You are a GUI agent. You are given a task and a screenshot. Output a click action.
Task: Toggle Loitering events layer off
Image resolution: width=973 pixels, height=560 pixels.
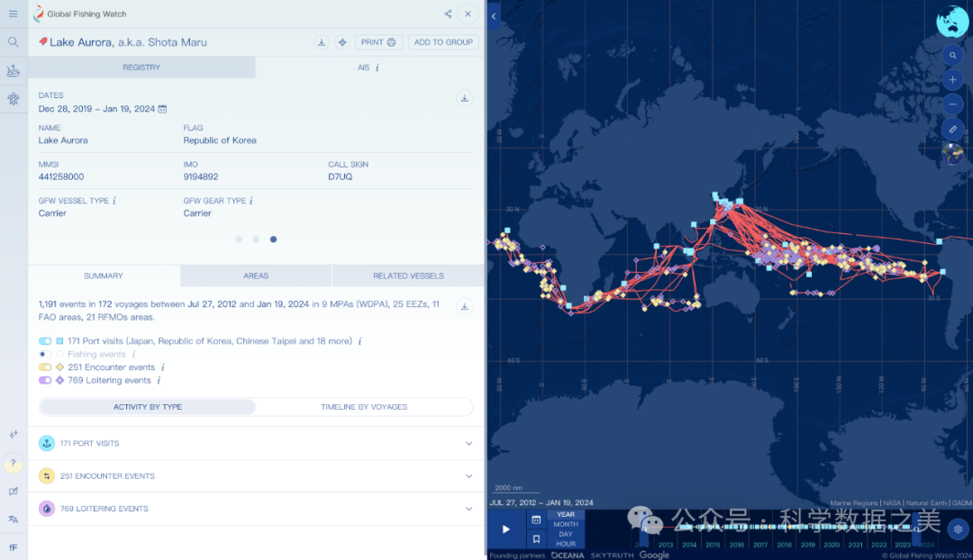(x=45, y=381)
